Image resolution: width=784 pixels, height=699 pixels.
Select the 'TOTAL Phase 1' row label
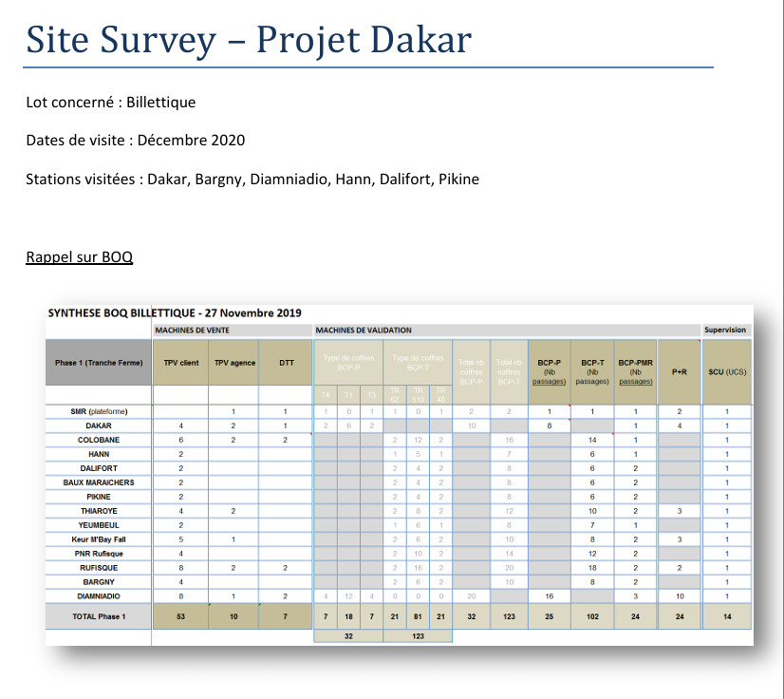tap(99, 616)
